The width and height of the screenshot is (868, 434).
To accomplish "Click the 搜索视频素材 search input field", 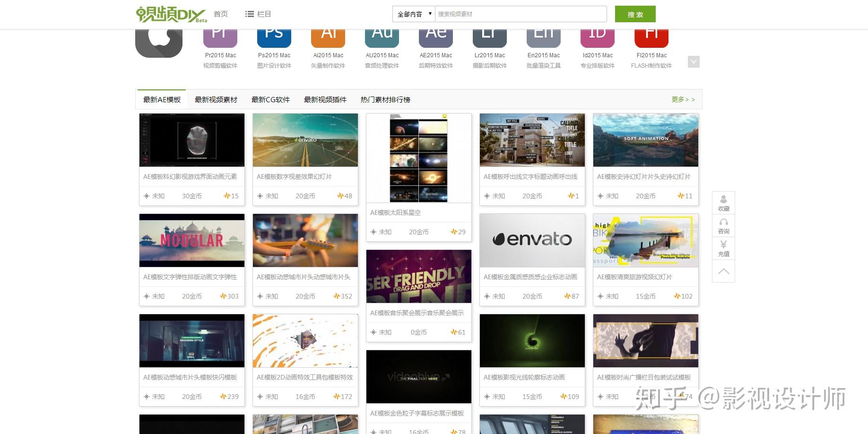I will coord(521,14).
